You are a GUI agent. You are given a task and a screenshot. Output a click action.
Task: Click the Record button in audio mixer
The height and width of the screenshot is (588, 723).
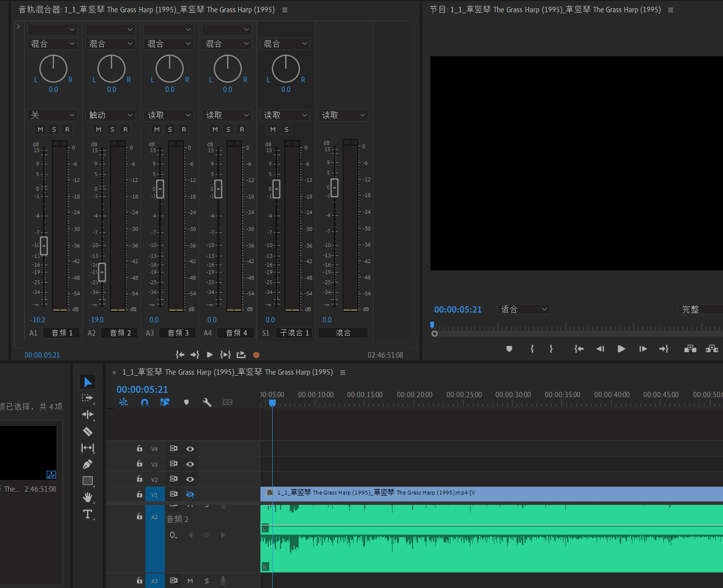[x=256, y=355]
